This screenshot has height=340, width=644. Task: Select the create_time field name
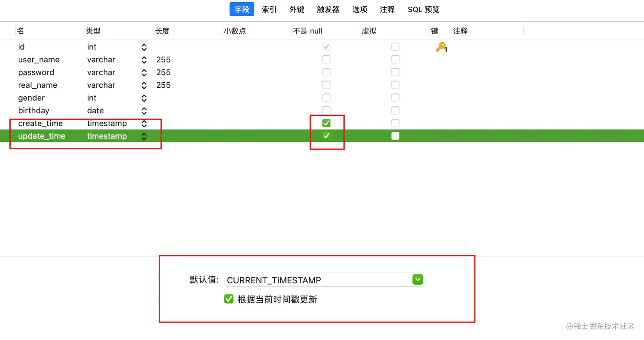[x=40, y=124]
